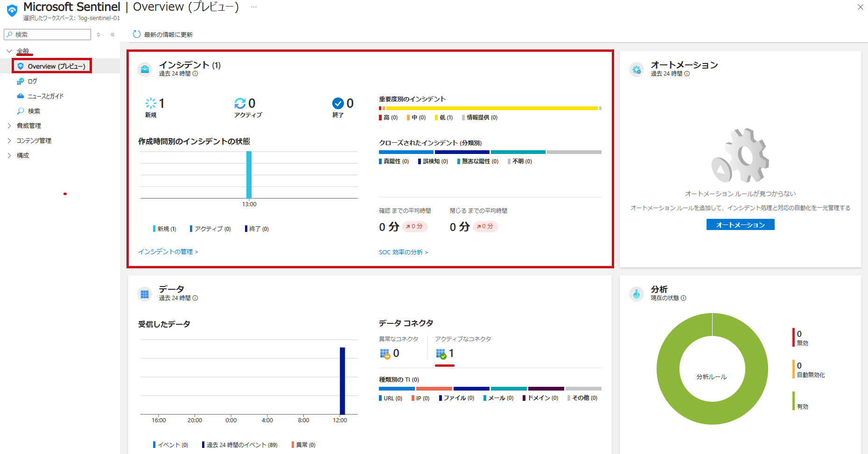The height and width of the screenshot is (454, 868).
Task: Click the 12:00 data bar in chart
Action: pyautogui.click(x=343, y=381)
